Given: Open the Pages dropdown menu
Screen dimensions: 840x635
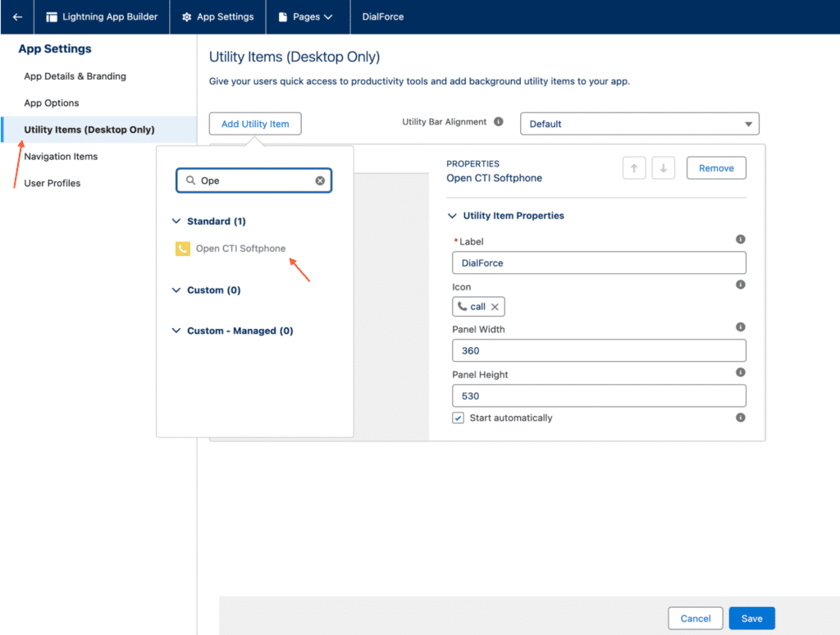Looking at the screenshot, I should [306, 16].
